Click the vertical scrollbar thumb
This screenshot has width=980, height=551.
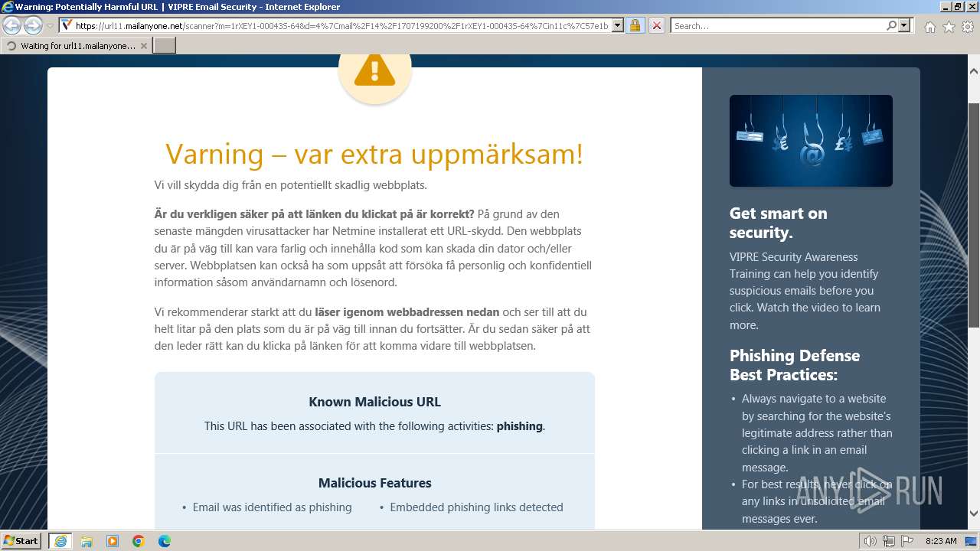tap(974, 214)
